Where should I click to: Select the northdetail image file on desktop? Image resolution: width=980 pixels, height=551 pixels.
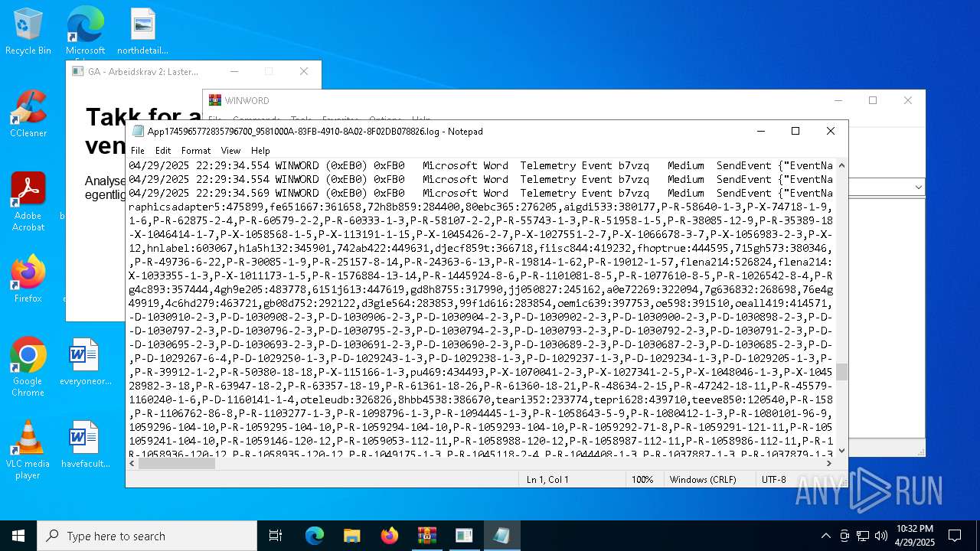[x=142, y=32]
